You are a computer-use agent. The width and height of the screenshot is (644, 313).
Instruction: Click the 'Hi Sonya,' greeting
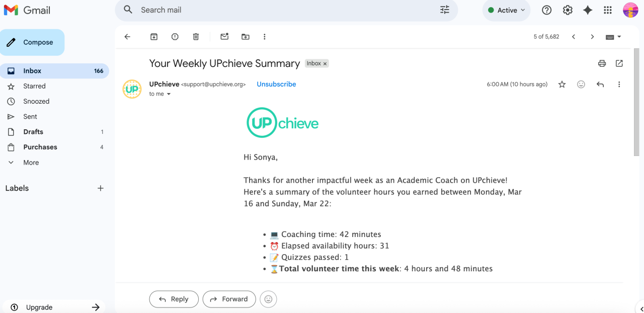click(x=261, y=158)
